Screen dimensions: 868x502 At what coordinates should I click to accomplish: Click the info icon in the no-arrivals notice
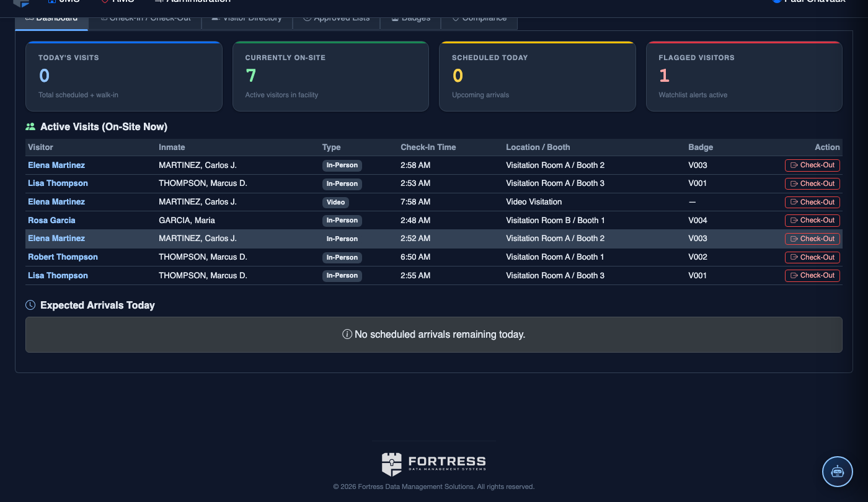(347, 334)
